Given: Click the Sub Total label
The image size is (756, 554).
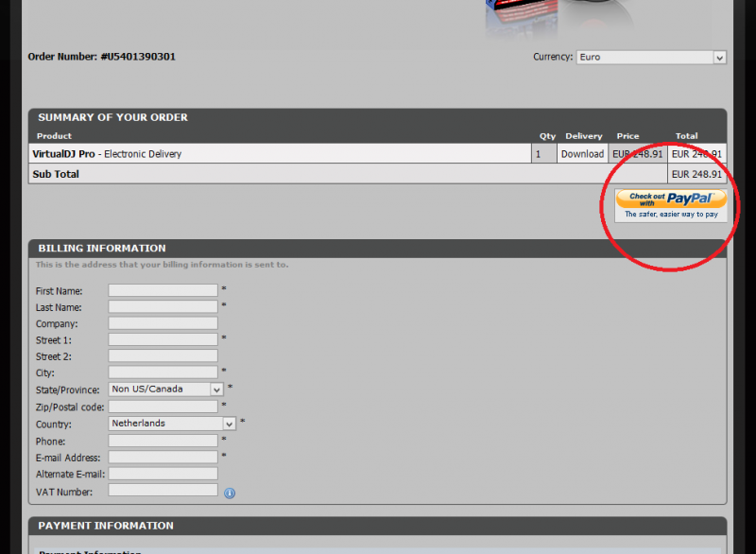Looking at the screenshot, I should click(x=56, y=174).
